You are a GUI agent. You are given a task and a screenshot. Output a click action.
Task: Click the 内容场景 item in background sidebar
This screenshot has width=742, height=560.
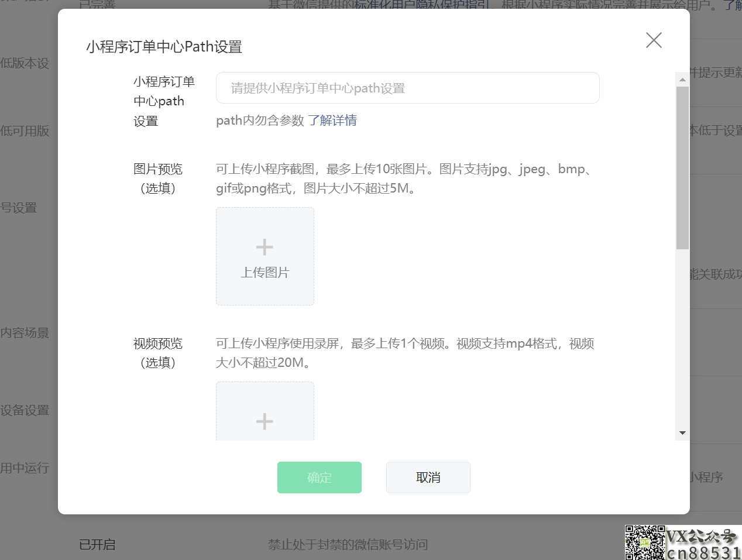tap(25, 333)
